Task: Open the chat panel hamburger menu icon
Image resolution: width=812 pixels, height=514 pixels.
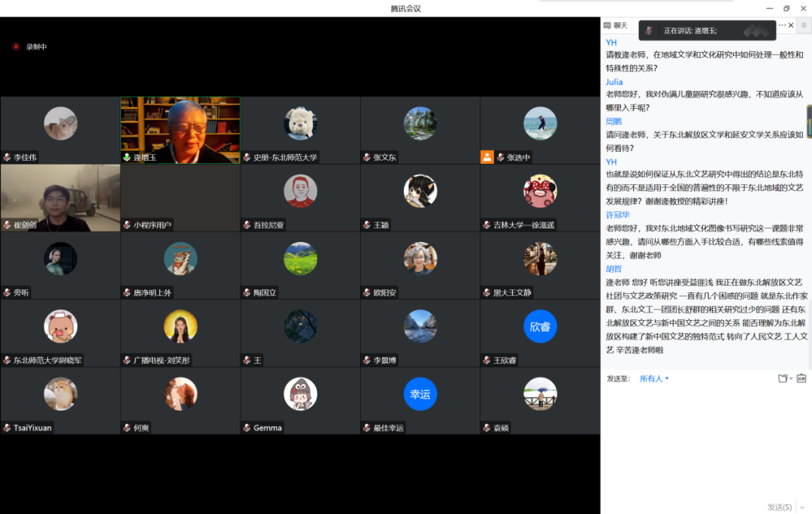Action: pyautogui.click(x=804, y=25)
